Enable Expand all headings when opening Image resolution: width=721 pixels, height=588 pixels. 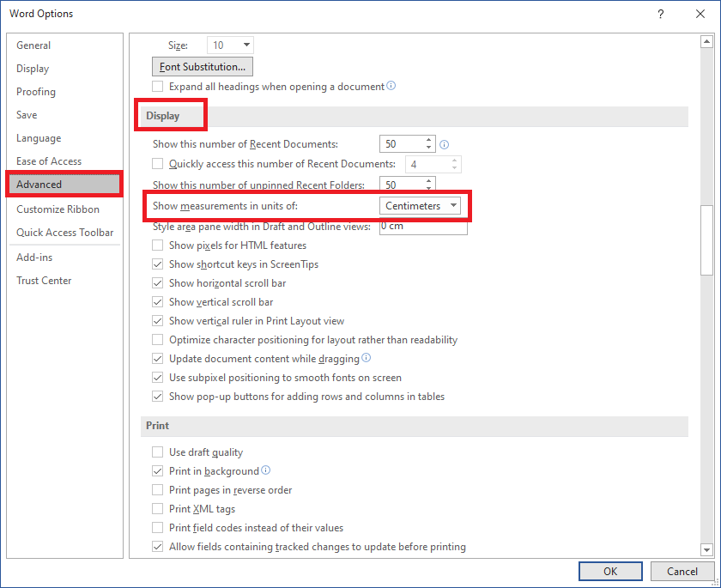(x=158, y=87)
